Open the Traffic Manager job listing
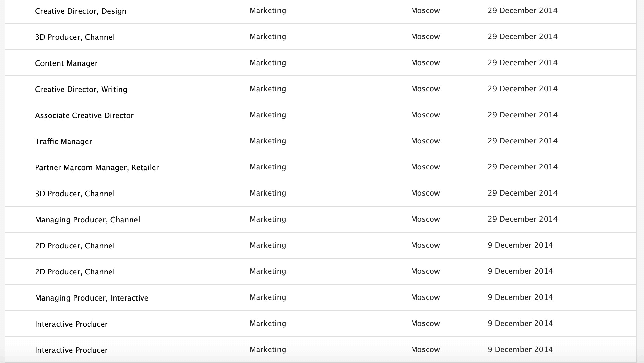This screenshot has height=363, width=644. pos(63,141)
